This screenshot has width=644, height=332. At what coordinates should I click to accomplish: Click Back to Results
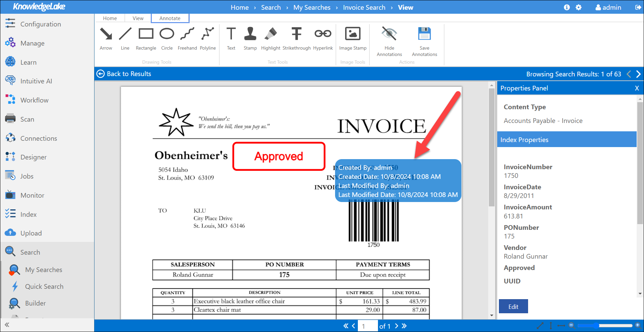(124, 74)
